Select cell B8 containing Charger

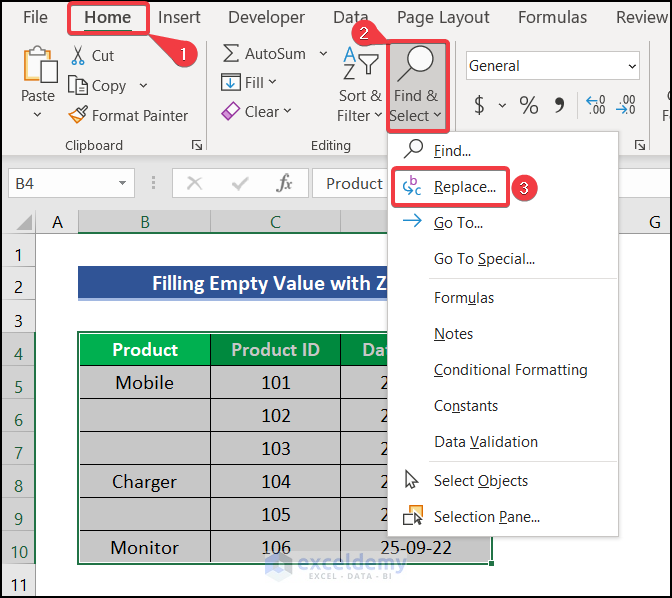click(144, 482)
